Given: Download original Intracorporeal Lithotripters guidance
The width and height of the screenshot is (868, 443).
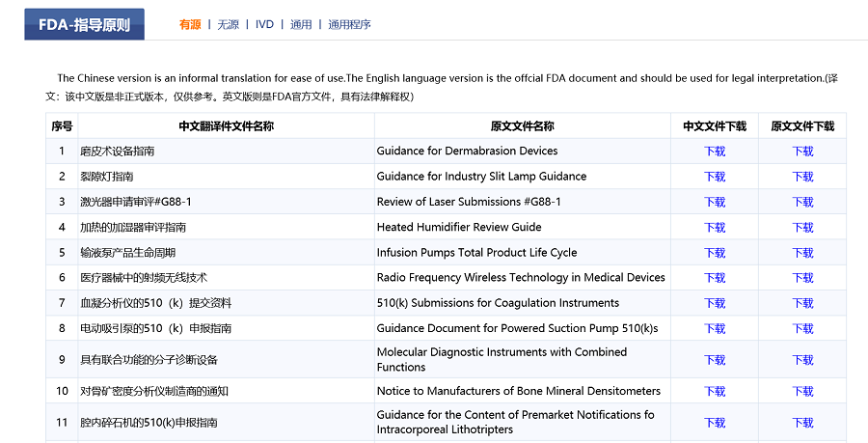Looking at the screenshot, I should coord(802,423).
